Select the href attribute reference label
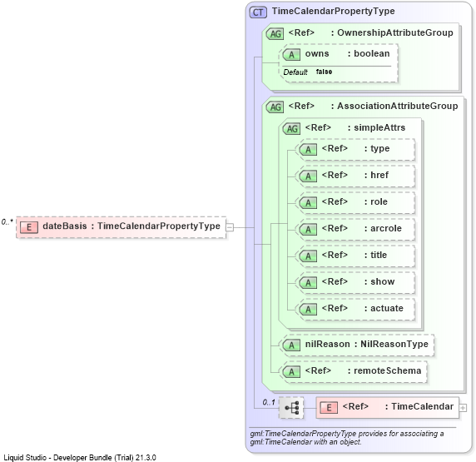 pos(355,176)
